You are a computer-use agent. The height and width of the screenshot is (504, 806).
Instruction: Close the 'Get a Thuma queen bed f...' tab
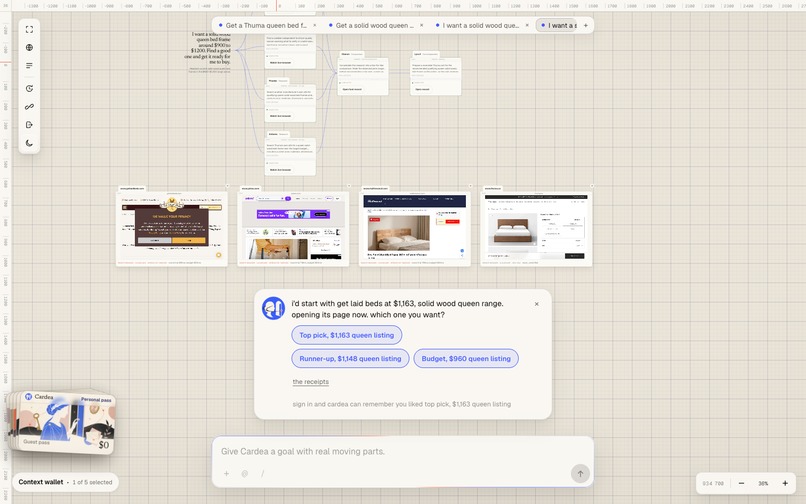(x=315, y=25)
